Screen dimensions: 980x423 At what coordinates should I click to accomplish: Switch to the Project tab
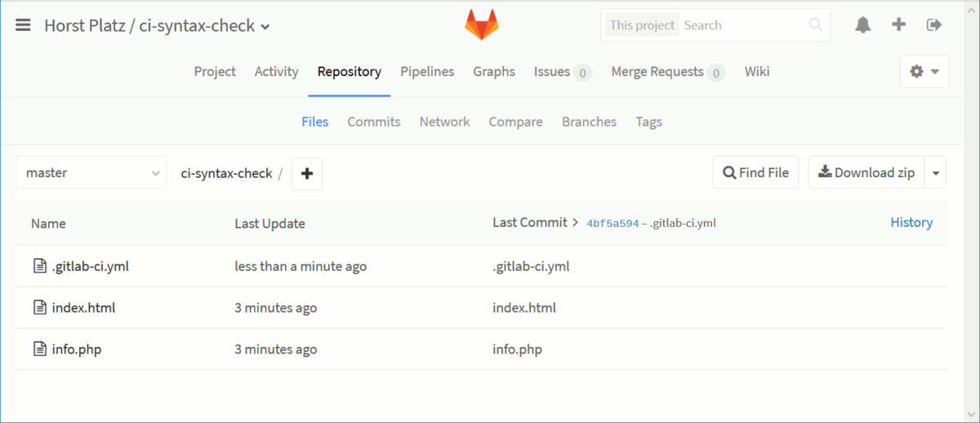215,72
